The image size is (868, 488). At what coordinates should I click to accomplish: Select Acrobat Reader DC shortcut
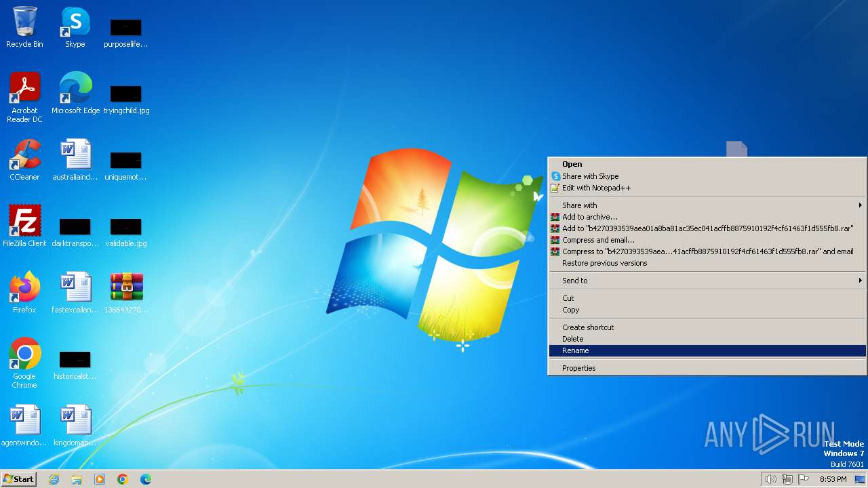(24, 97)
